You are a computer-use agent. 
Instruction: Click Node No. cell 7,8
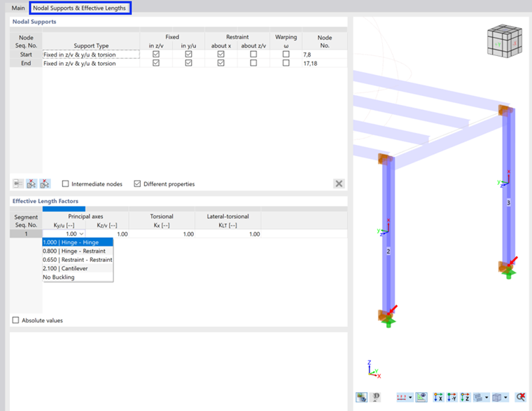(325, 55)
